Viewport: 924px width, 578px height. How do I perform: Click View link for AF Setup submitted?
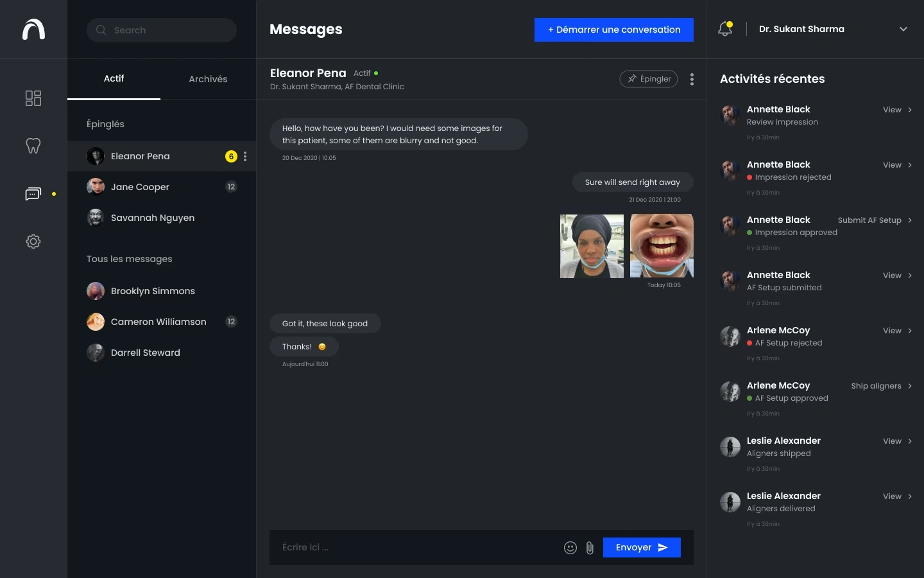click(x=892, y=276)
